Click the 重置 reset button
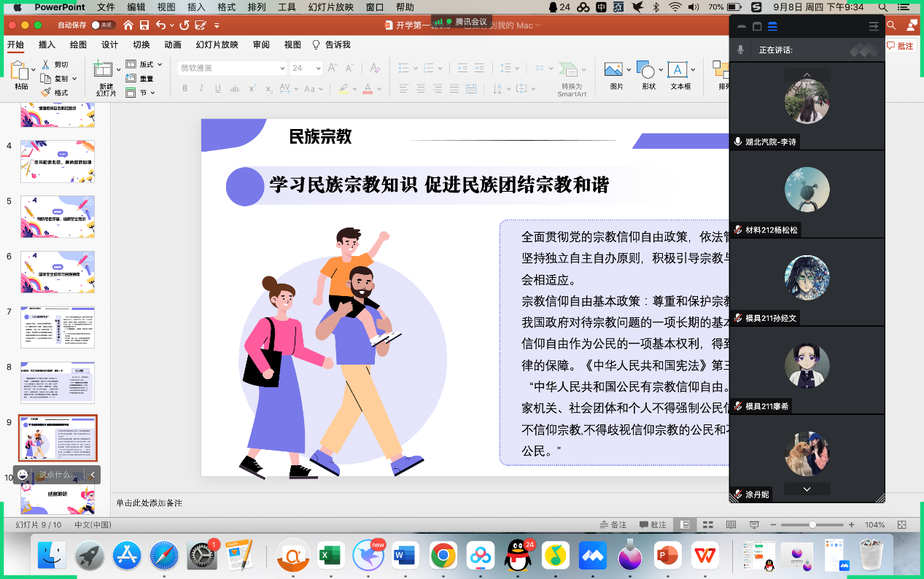 point(141,79)
